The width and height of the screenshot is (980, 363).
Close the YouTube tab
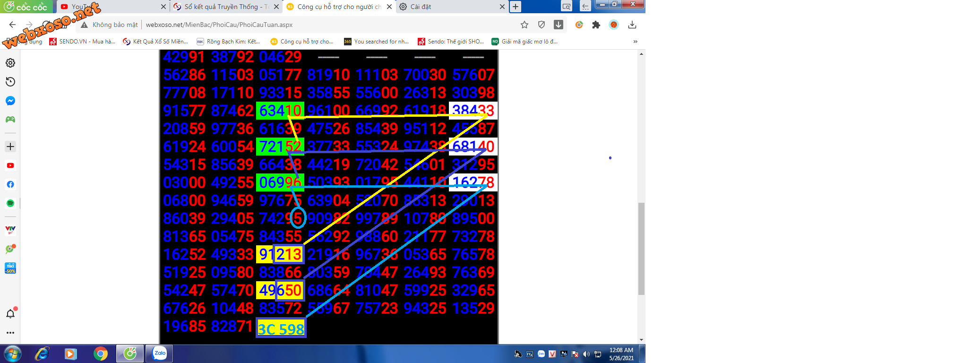click(163, 7)
